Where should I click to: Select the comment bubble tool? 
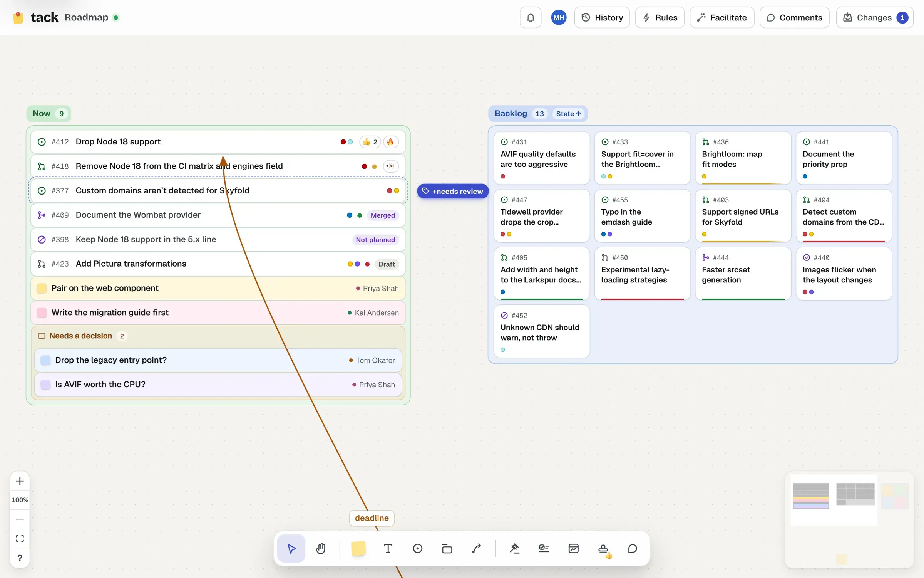[633, 548]
